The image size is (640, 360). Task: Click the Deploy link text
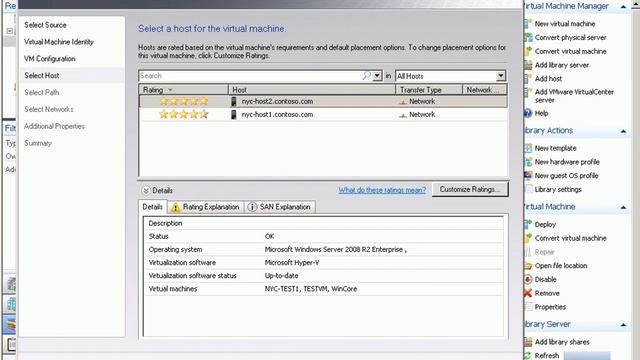(545, 224)
